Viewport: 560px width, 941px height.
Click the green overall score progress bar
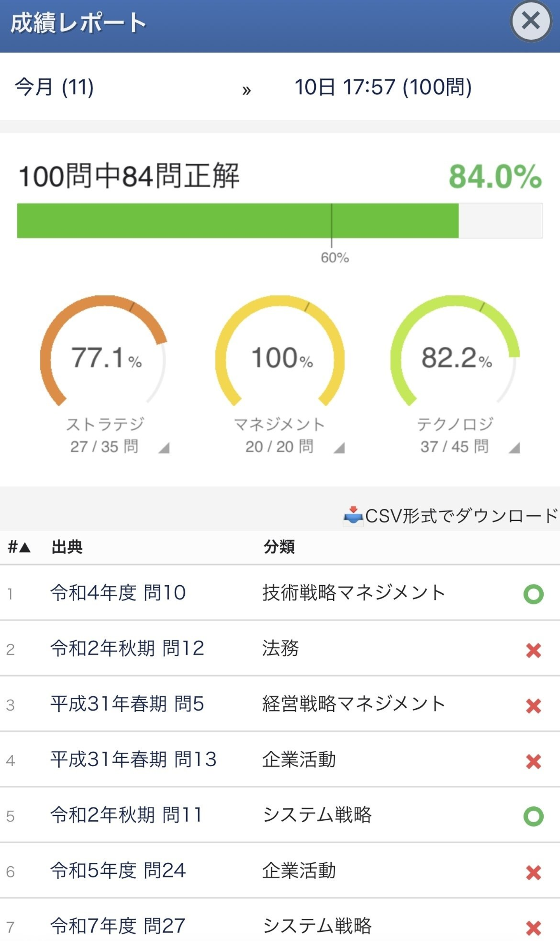click(x=237, y=220)
